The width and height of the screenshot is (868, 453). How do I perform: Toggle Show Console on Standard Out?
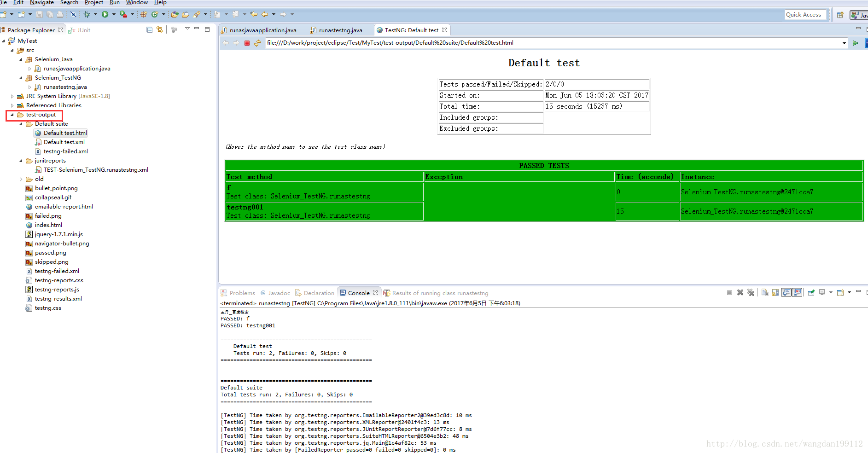point(786,292)
